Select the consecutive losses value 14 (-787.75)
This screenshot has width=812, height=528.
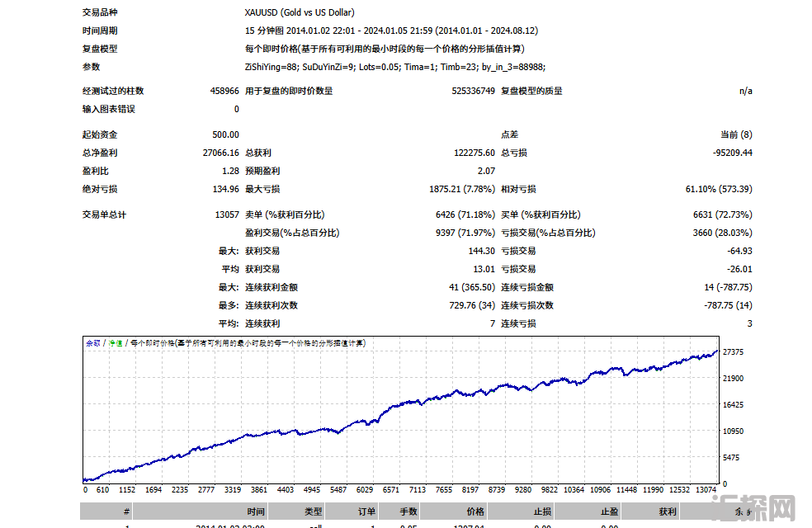728,287
